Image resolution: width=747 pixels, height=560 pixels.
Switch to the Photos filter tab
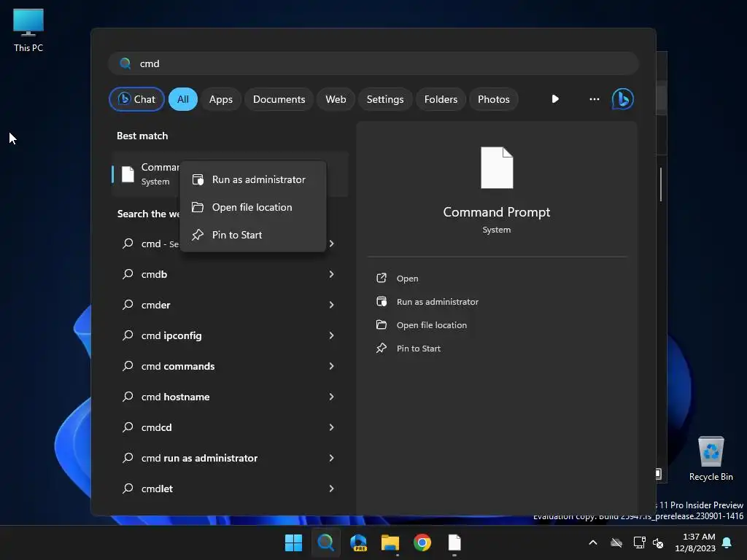click(x=494, y=99)
